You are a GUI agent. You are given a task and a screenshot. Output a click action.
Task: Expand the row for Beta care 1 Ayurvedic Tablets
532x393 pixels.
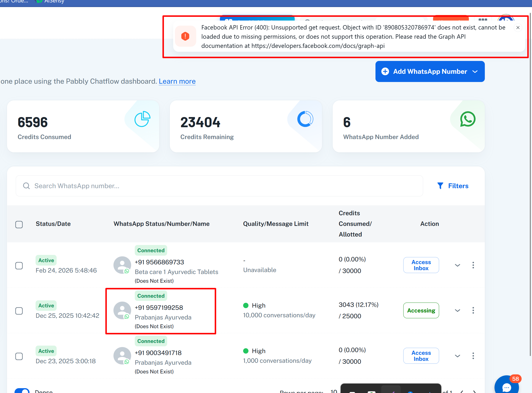(457, 265)
